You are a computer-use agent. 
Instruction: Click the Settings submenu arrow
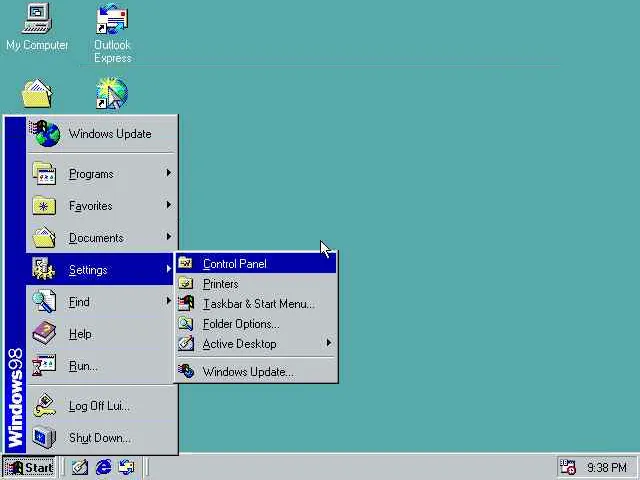click(169, 269)
